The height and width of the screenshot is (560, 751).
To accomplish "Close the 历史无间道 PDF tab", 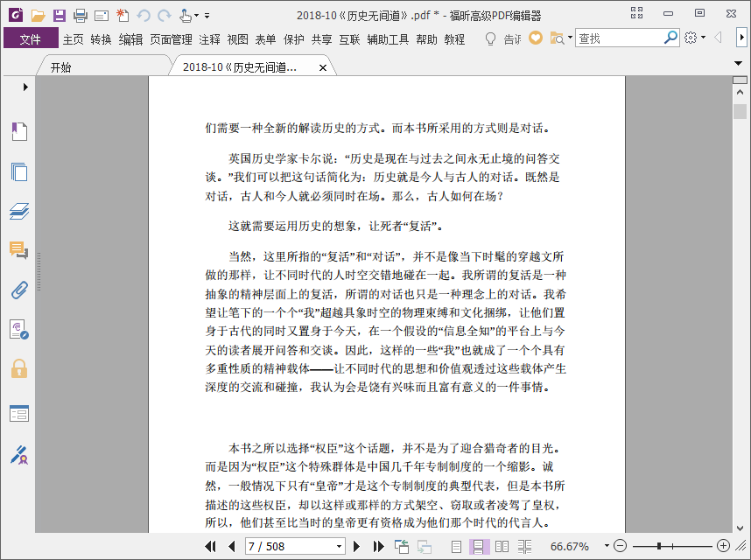I will (323, 68).
